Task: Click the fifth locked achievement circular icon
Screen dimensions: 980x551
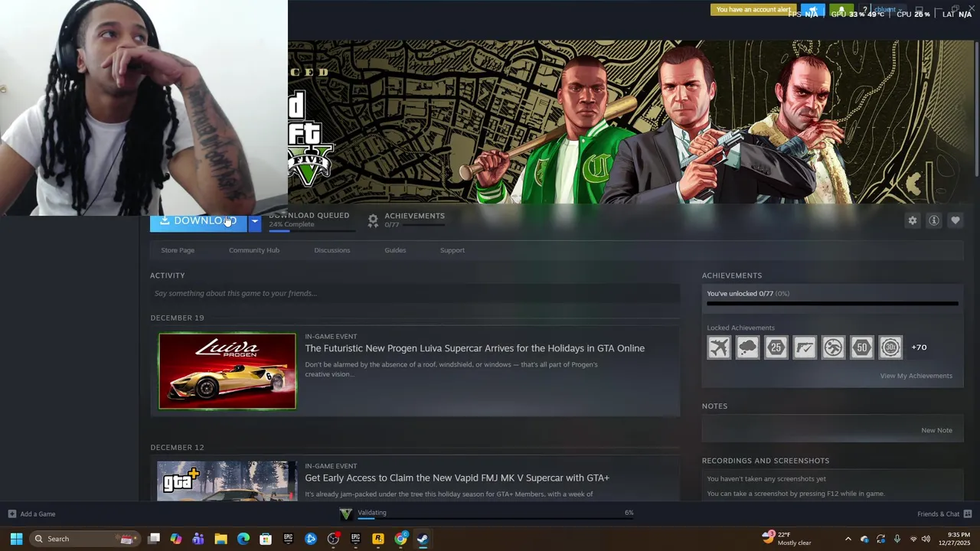Action: pyautogui.click(x=833, y=347)
